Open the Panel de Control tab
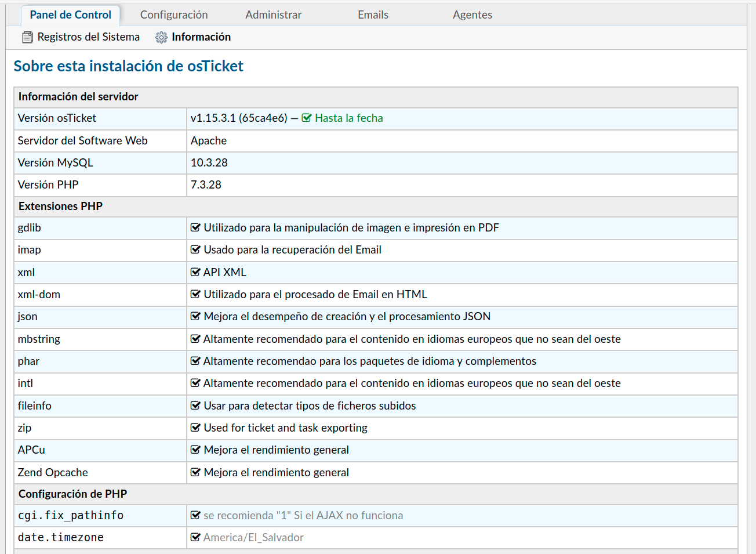 tap(70, 15)
